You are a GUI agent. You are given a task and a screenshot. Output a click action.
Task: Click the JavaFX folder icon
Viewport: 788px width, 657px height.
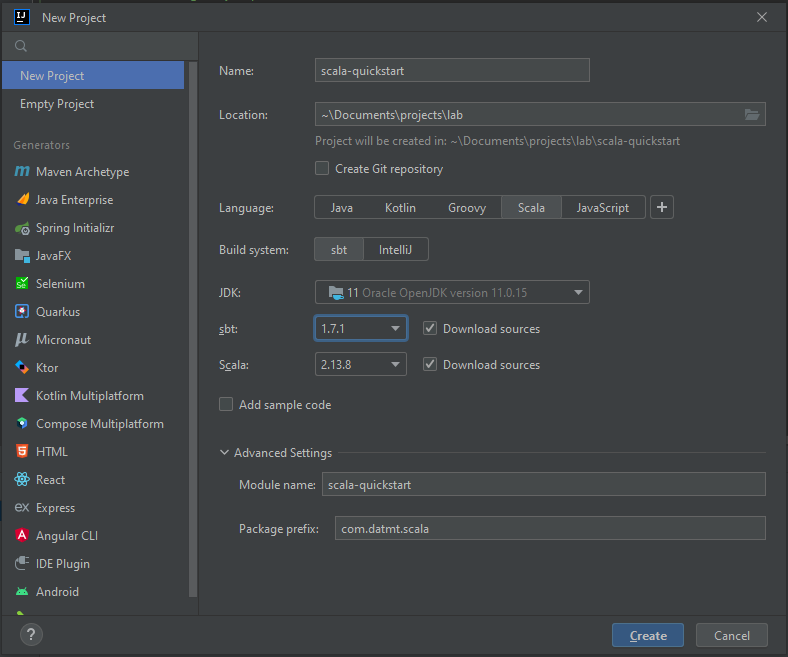[22, 256]
